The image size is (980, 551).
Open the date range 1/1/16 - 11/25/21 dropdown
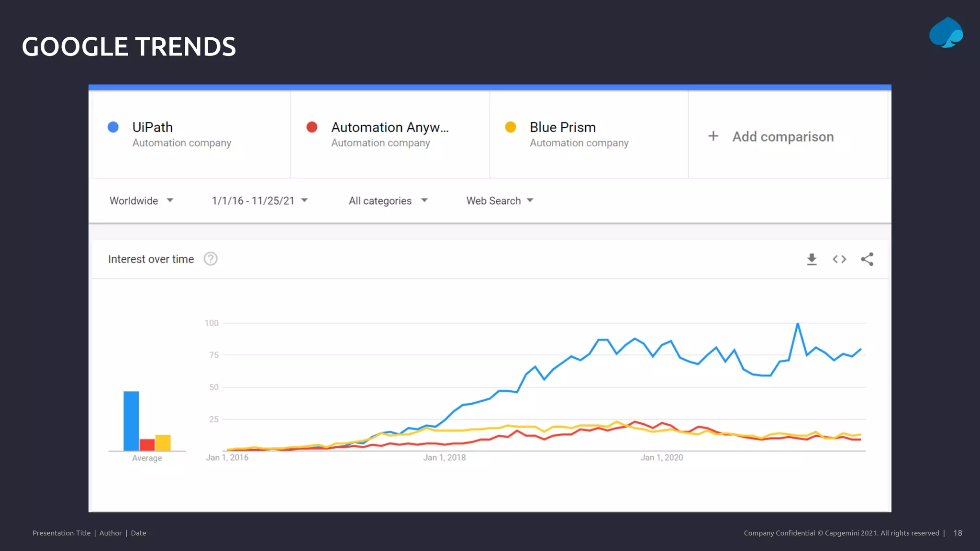click(x=259, y=201)
